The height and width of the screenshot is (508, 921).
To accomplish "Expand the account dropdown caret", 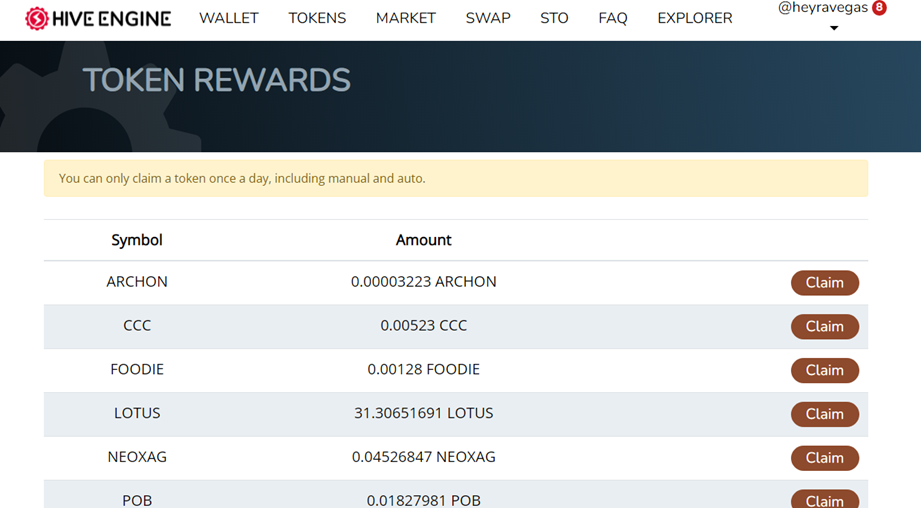I will click(834, 28).
